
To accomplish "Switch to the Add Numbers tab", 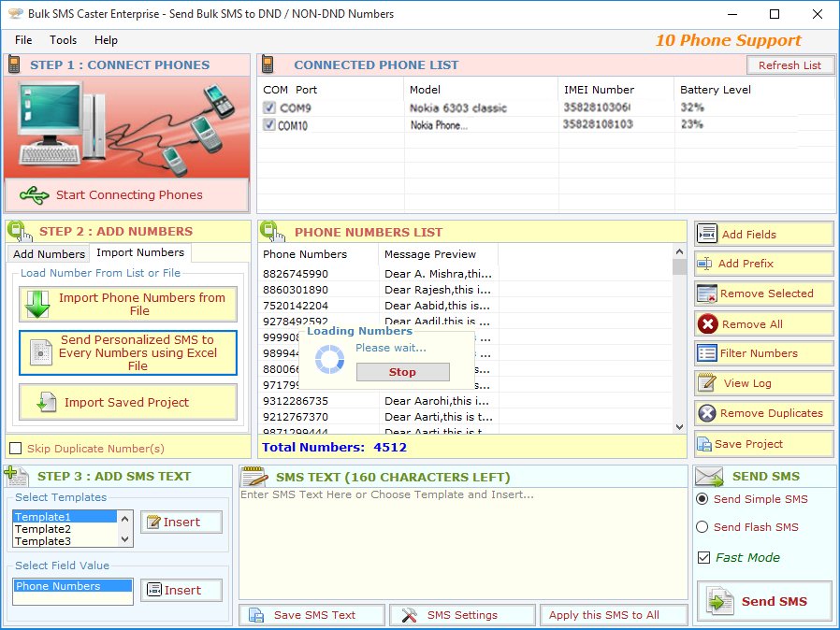I will (49, 253).
